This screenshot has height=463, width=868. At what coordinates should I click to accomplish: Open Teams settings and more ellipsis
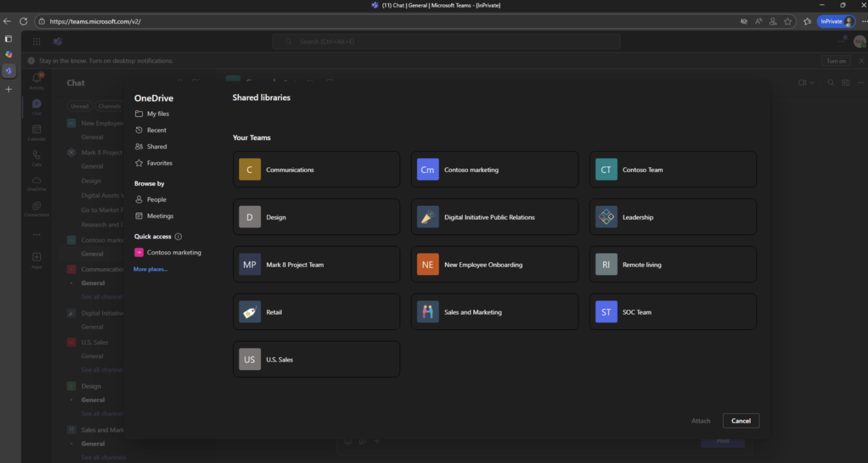coord(841,41)
